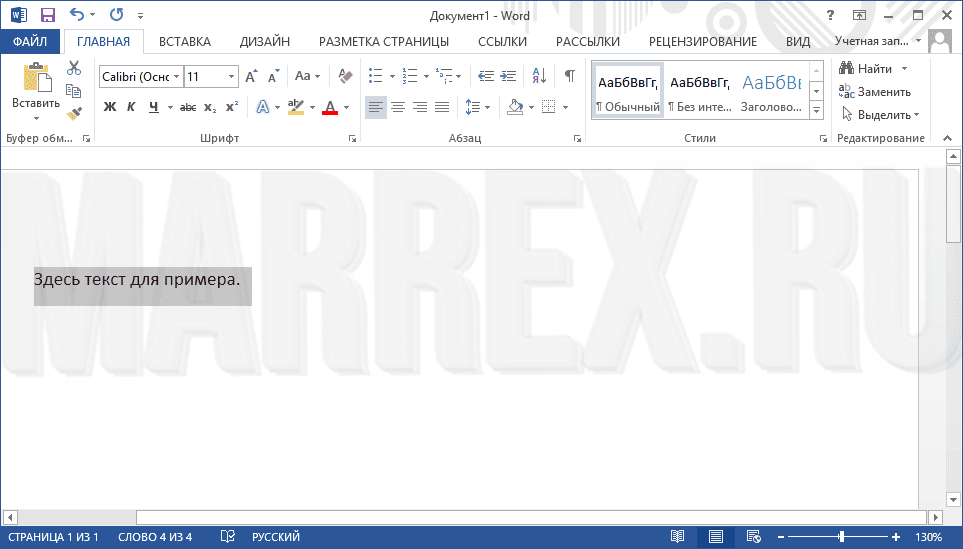Open the Font dialog launcher
Image resolution: width=963 pixels, height=549 pixels.
(x=353, y=139)
